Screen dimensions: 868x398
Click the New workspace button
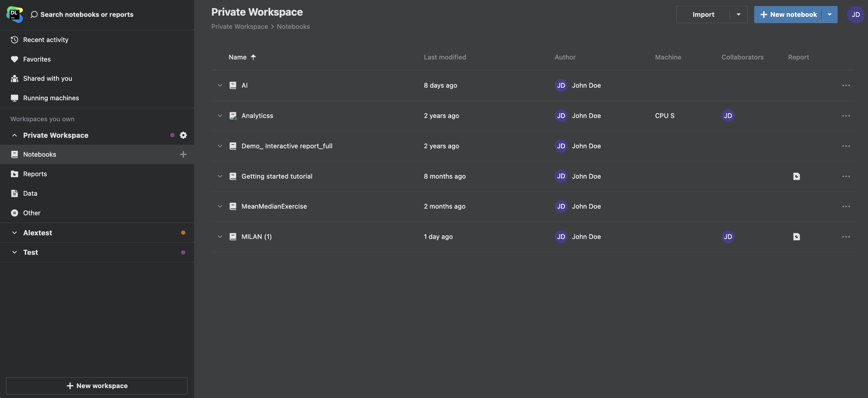pos(97,385)
